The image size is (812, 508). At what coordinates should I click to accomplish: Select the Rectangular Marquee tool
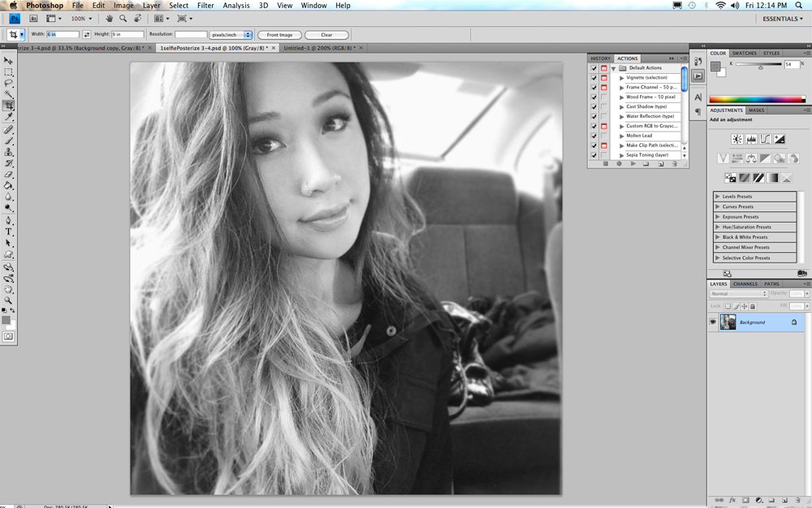pyautogui.click(x=8, y=72)
